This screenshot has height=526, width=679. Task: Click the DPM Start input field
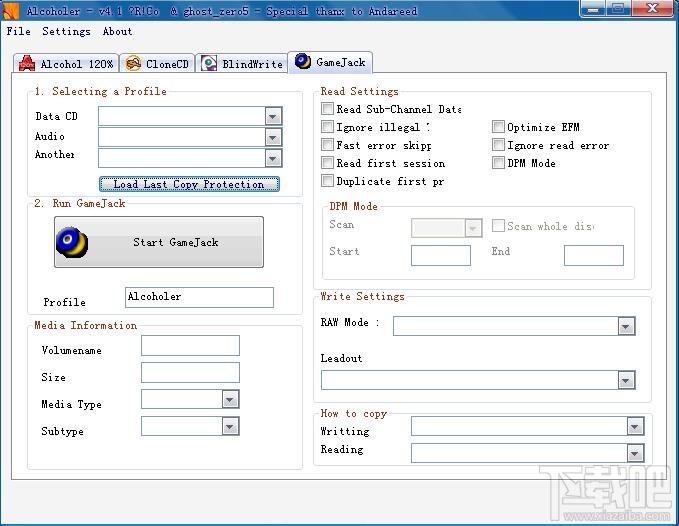[x=441, y=255]
